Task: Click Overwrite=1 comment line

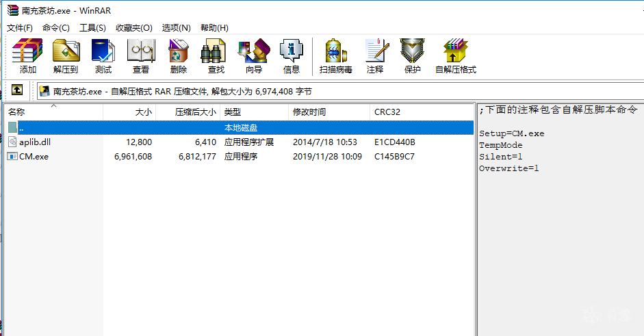Action: coord(509,168)
